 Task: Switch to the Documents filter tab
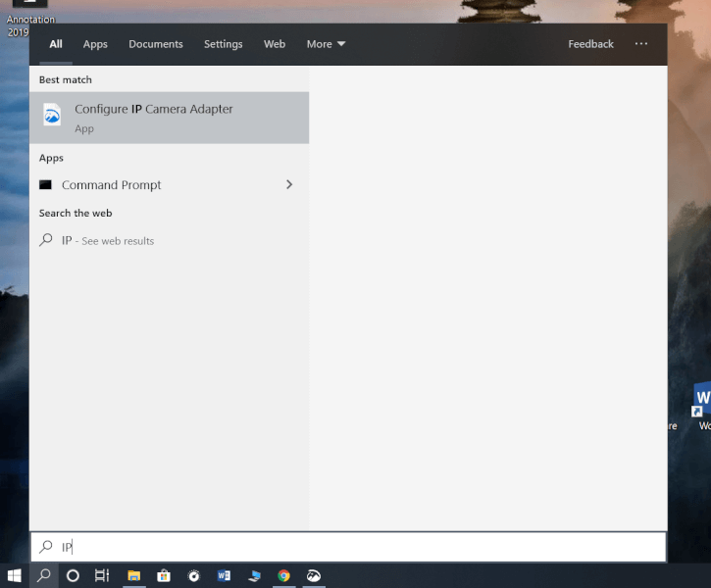(x=156, y=44)
